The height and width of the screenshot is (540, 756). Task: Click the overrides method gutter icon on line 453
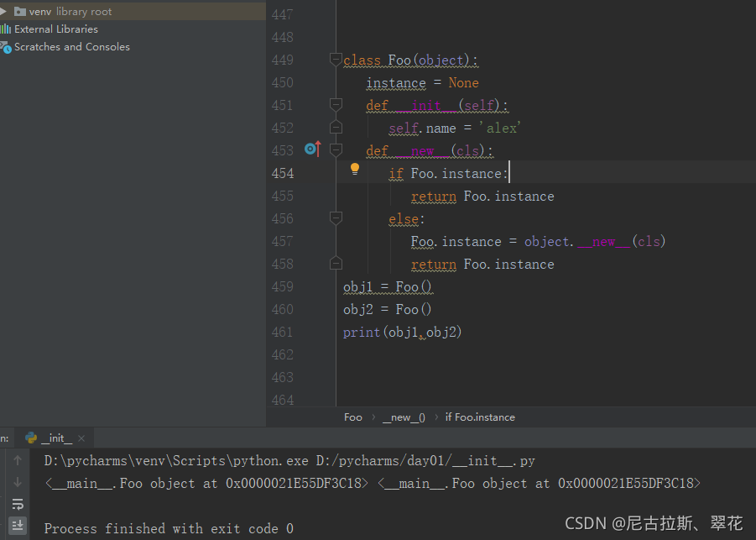312,149
